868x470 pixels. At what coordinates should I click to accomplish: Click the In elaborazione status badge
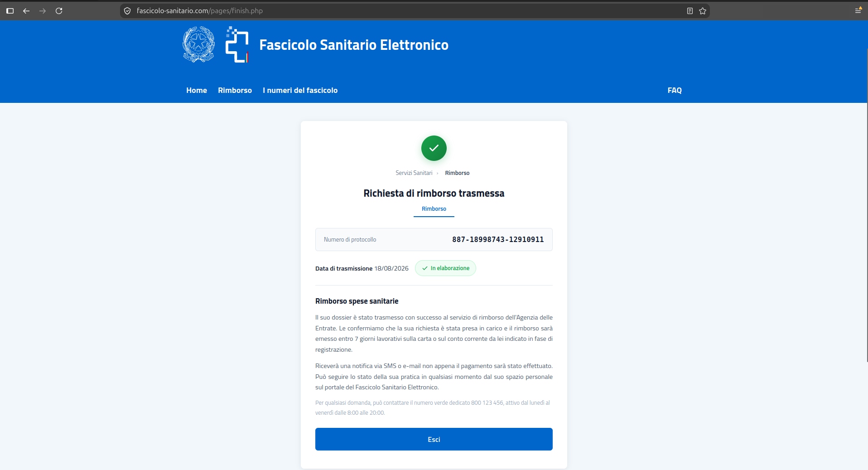(445, 268)
